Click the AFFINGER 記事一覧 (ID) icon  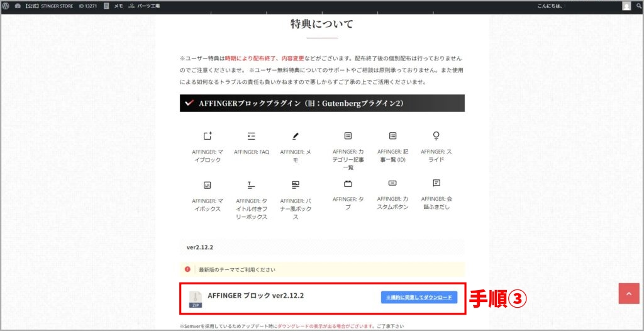pyautogui.click(x=392, y=136)
